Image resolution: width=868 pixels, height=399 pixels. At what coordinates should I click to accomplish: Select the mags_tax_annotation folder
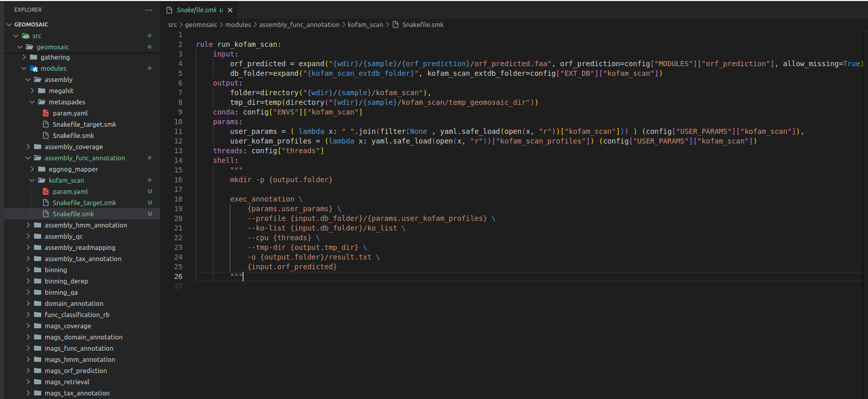pyautogui.click(x=82, y=393)
